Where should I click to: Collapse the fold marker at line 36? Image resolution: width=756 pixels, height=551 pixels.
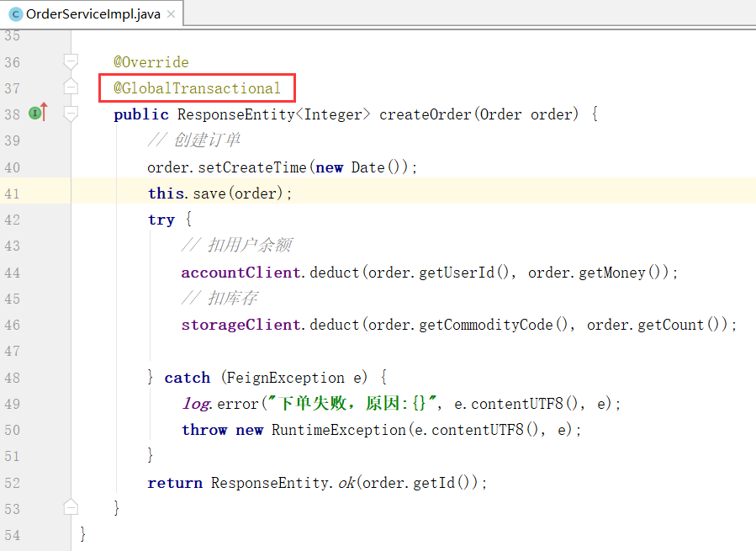[71, 61]
